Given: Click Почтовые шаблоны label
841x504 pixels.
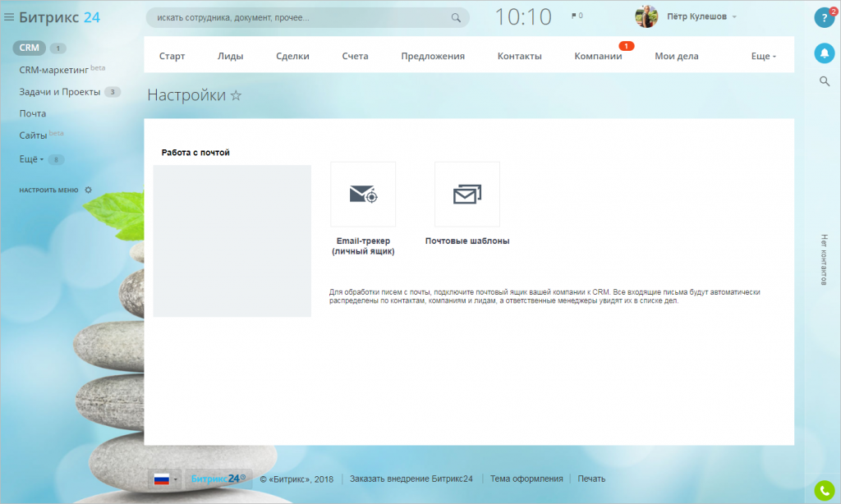Looking at the screenshot, I should click(467, 241).
